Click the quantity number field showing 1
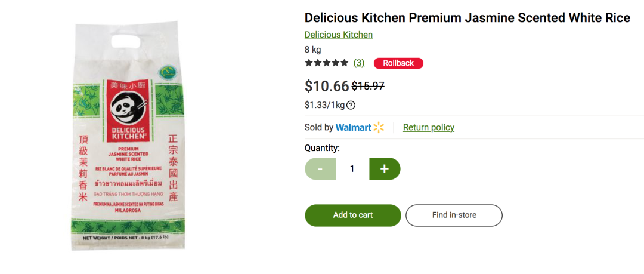644x274 pixels. pyautogui.click(x=352, y=169)
